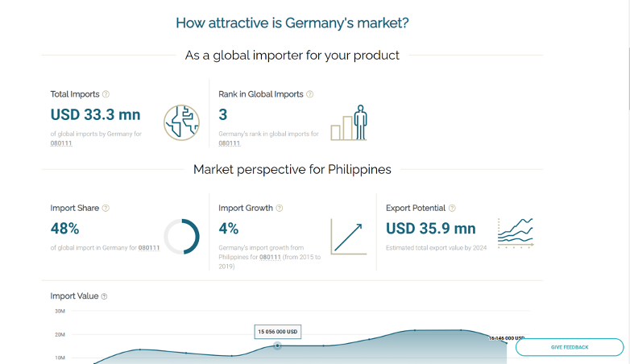Click the Import Share donut chart
630x364 pixels.
point(181,237)
